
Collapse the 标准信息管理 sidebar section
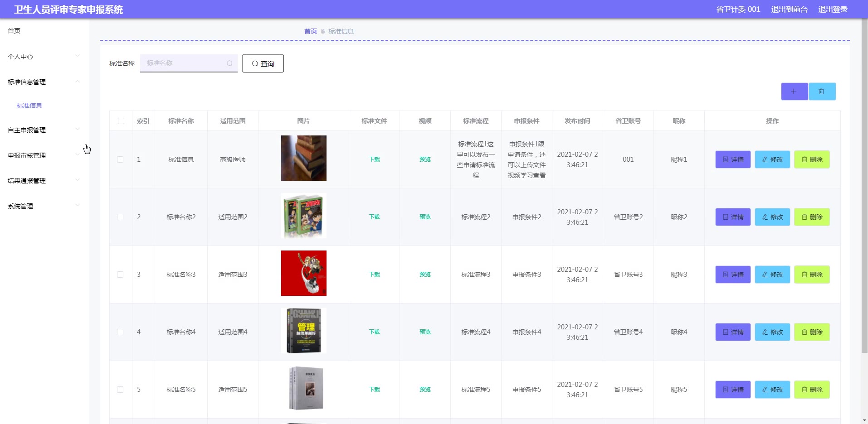43,82
